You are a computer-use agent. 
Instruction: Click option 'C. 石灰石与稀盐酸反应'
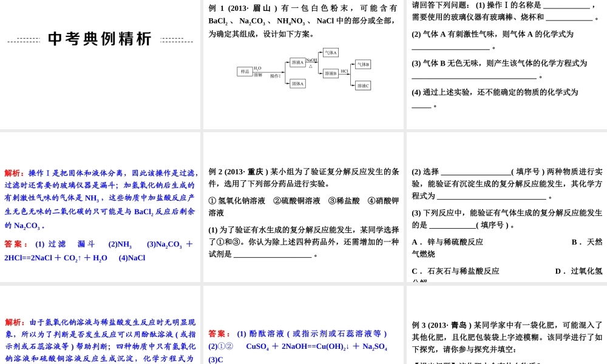click(x=455, y=271)
